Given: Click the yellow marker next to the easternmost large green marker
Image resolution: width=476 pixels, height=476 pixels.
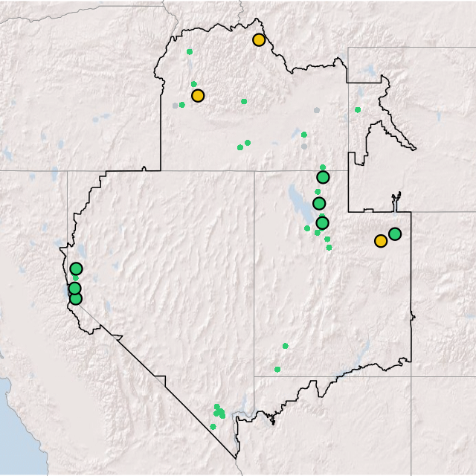Looking at the screenshot, I should (381, 241).
